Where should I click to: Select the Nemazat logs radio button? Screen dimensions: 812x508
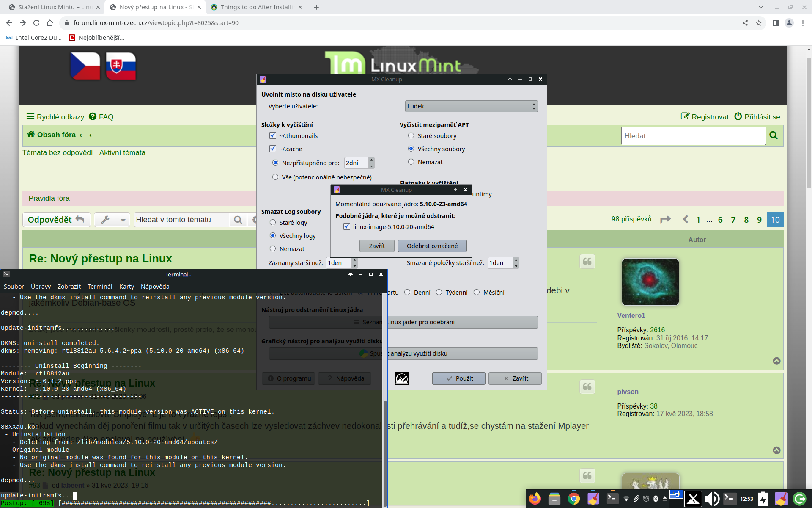point(273,249)
